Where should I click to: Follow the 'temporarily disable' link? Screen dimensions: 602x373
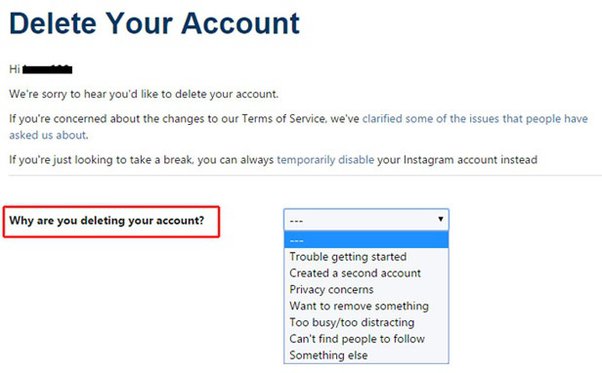pyautogui.click(x=325, y=160)
